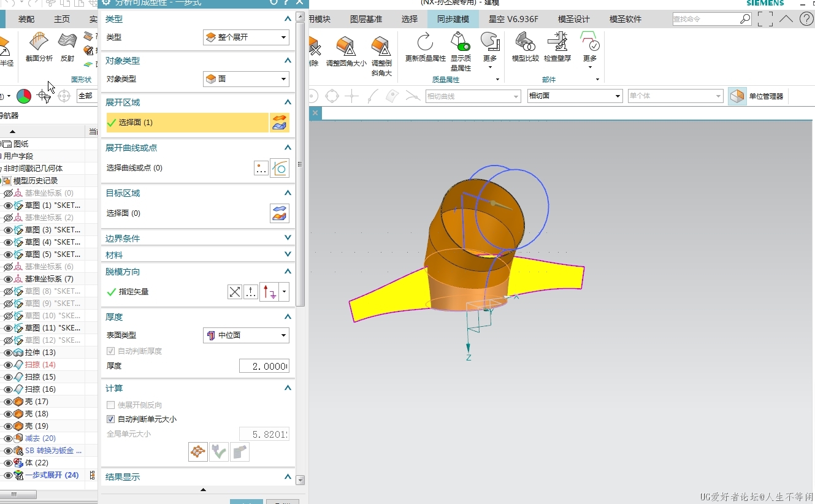
Task: Open the vector dialog icon in 脱模方向
Action: point(251,292)
